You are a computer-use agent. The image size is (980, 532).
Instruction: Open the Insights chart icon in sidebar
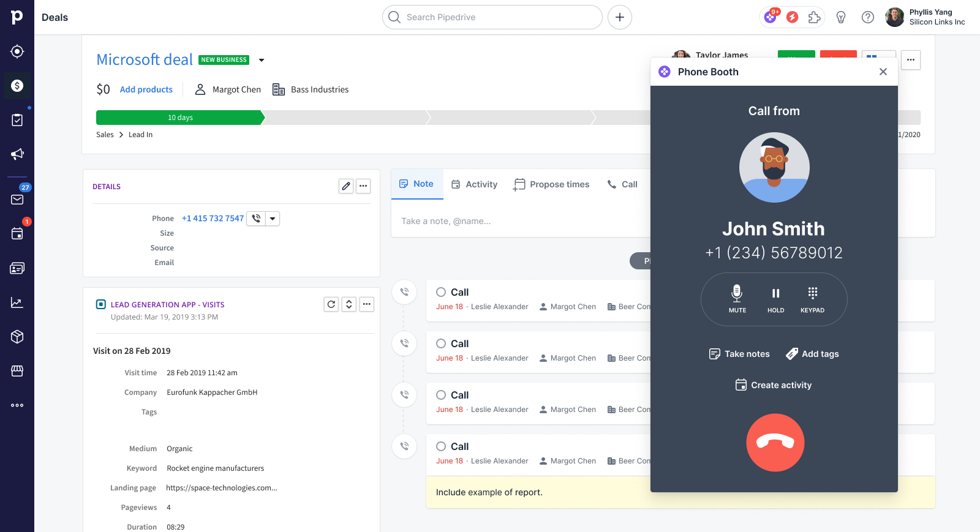17,302
